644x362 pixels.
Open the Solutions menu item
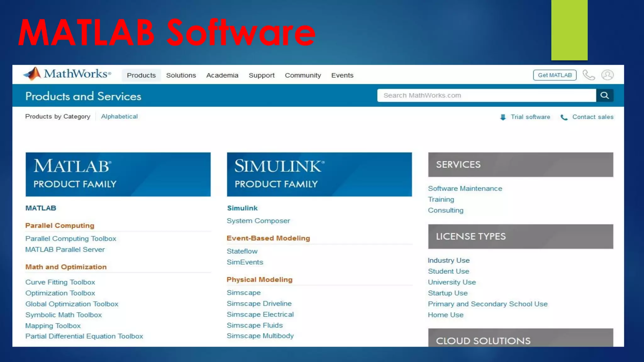coord(181,75)
